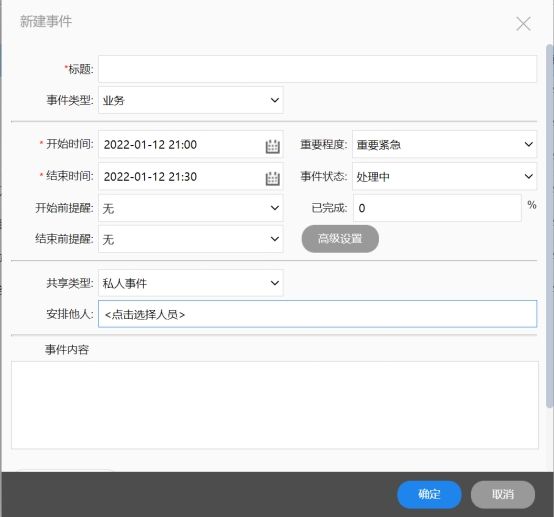Expand the 共享类型 dropdown showing 私人事件
The width and height of the screenshot is (554, 517).
(x=191, y=283)
